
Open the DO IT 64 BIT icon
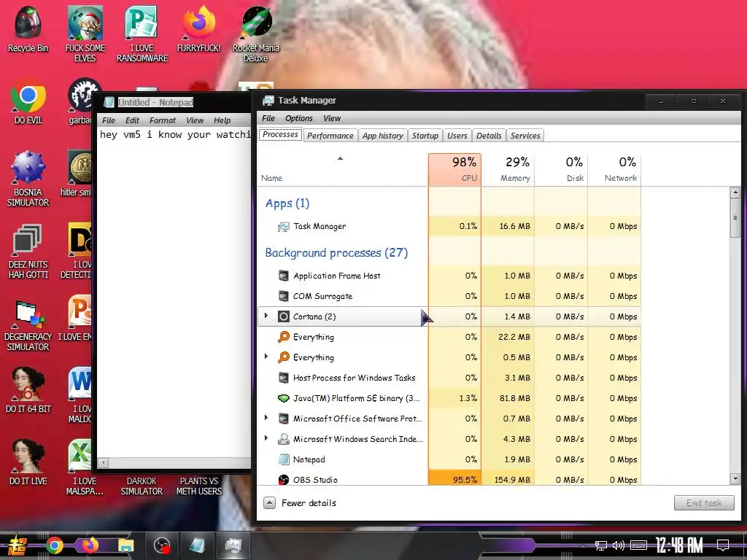click(x=28, y=389)
